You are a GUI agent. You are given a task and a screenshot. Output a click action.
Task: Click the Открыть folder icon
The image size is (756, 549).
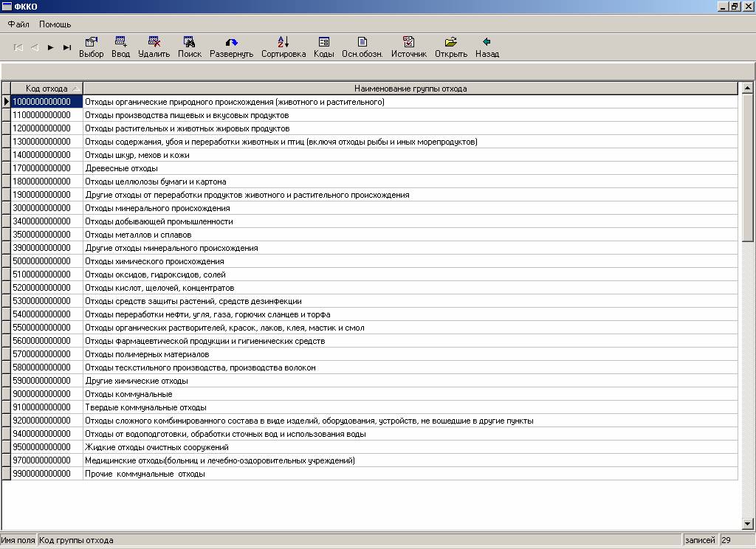pyautogui.click(x=450, y=43)
